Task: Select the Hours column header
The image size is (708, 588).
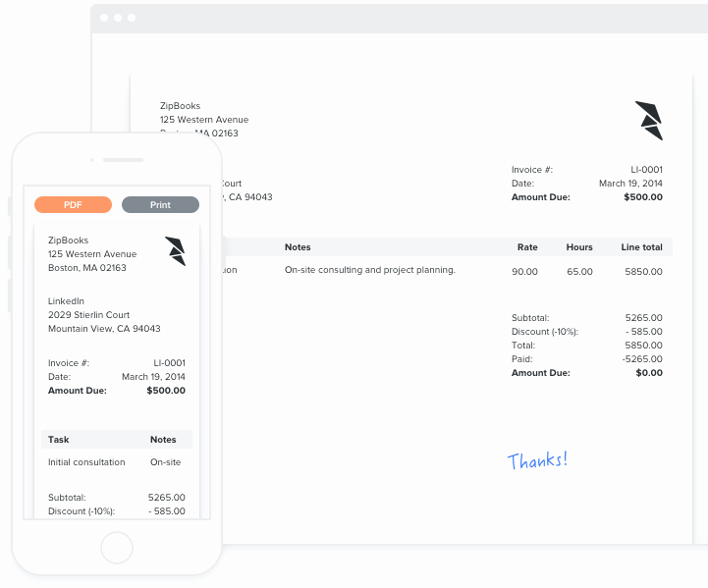Action: (579, 246)
